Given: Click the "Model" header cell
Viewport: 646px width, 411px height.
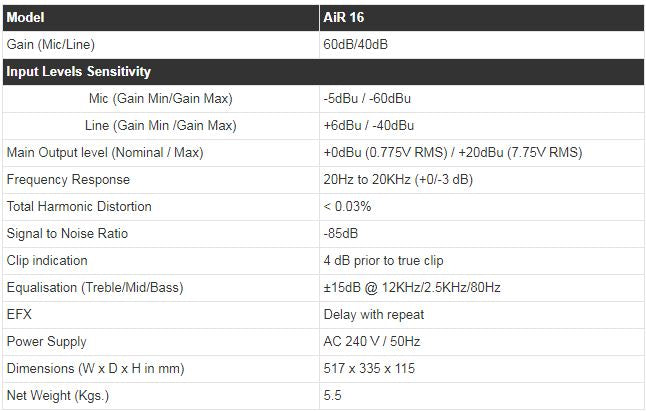Looking at the screenshot, I should pos(28,18).
